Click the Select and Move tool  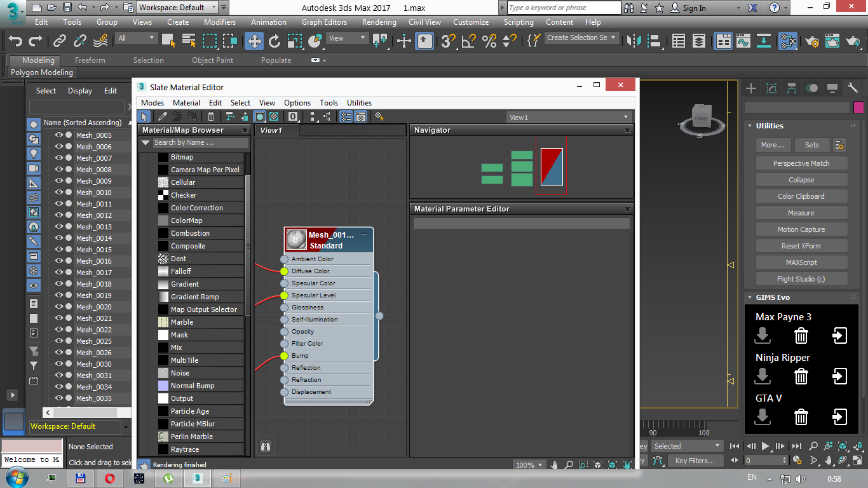[x=254, y=41]
